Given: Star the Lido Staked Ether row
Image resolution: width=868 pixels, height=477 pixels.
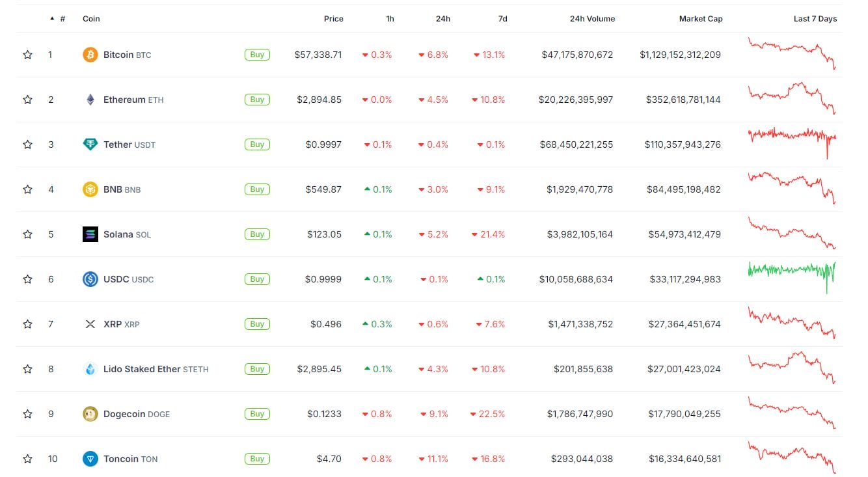Looking at the screenshot, I should (27, 369).
